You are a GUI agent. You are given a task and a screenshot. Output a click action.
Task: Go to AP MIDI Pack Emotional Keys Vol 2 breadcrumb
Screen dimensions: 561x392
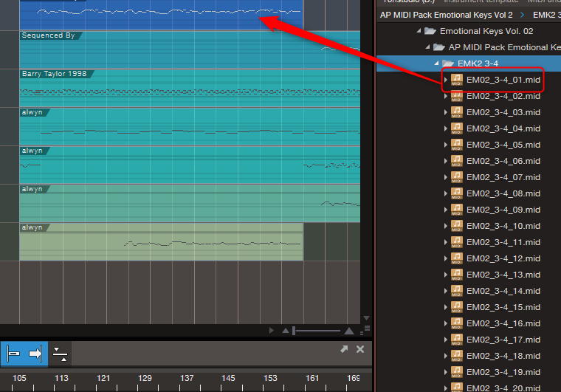[x=446, y=15]
